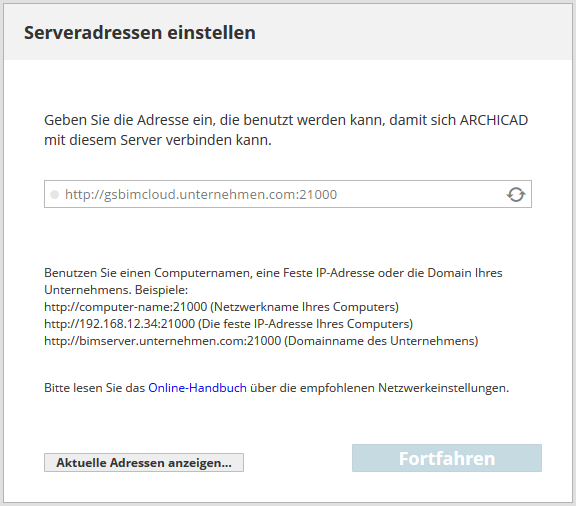This screenshot has width=576, height=506.
Task: Click the gray connection status dot
Action: [54, 194]
